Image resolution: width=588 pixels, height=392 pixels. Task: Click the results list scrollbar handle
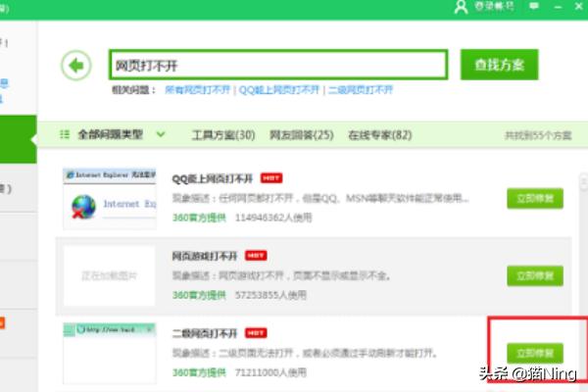click(x=584, y=182)
